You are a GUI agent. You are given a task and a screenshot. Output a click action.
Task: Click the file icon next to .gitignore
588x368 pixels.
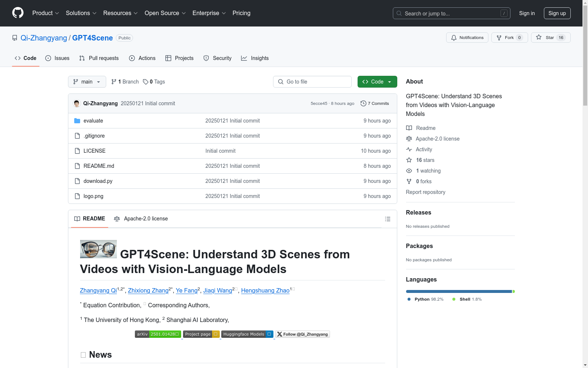[x=77, y=136]
